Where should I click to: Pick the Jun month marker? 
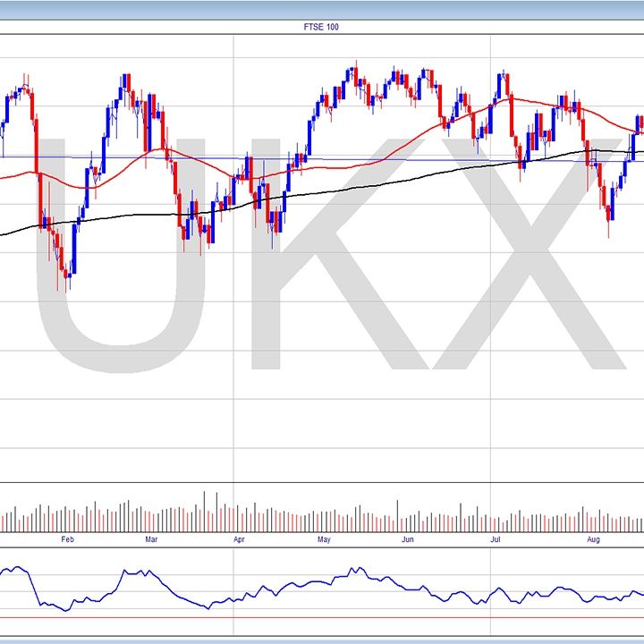[x=407, y=540]
